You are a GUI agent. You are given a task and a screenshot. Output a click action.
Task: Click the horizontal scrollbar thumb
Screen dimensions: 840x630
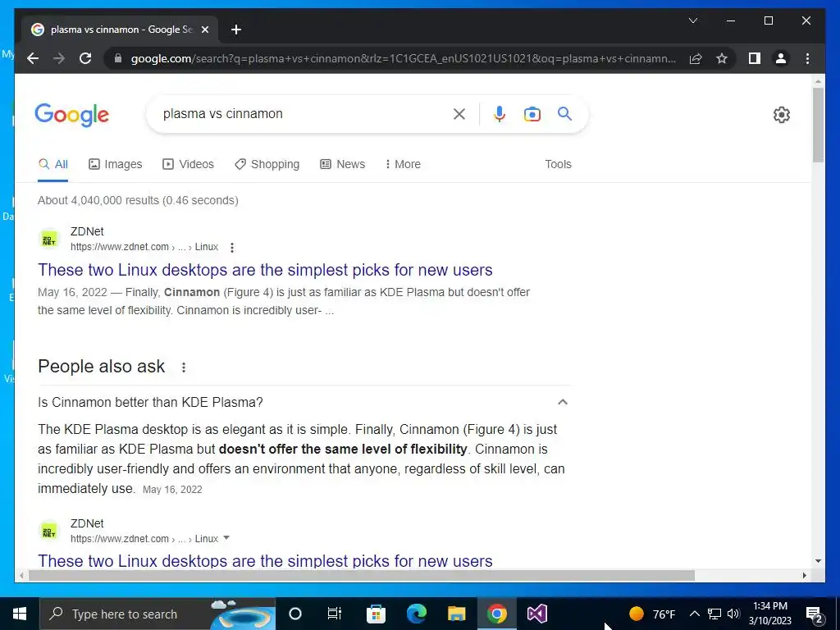coord(362,575)
